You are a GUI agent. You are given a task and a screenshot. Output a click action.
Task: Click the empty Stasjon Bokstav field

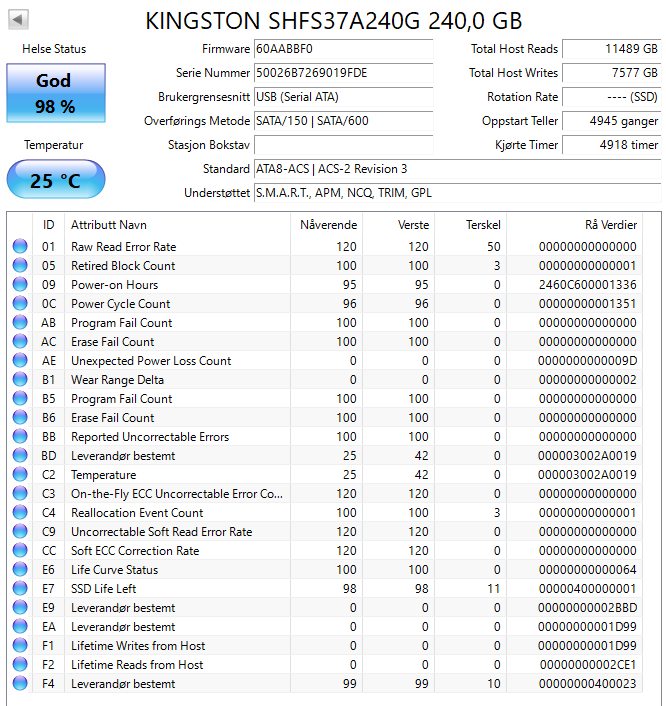click(344, 145)
